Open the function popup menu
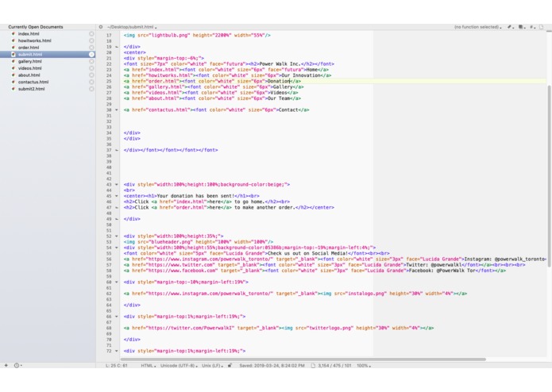 [x=477, y=27]
